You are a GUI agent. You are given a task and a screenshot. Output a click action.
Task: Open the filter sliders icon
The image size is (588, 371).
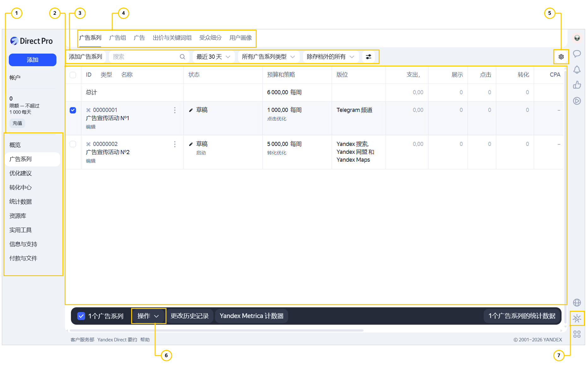[369, 57]
